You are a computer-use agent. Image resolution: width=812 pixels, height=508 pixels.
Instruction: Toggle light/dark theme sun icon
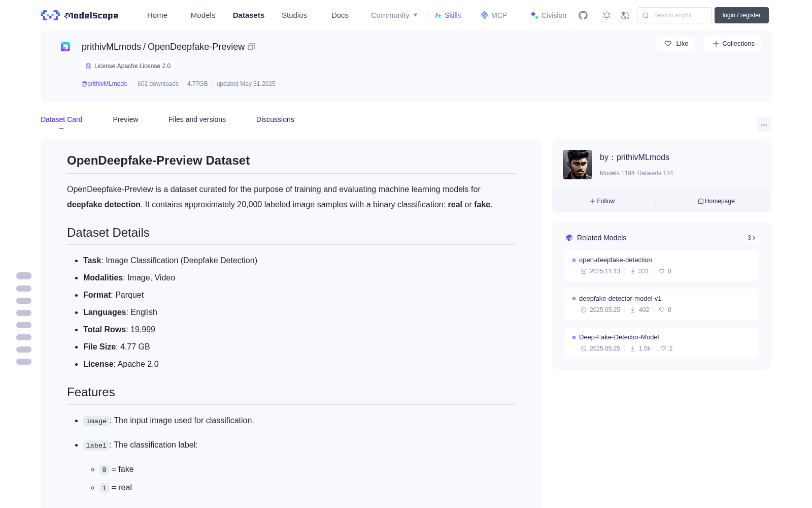point(606,15)
